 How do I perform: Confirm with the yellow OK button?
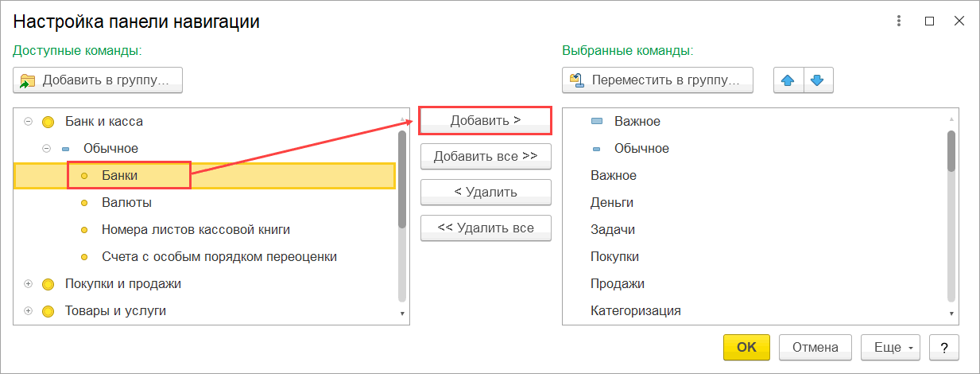[746, 347]
